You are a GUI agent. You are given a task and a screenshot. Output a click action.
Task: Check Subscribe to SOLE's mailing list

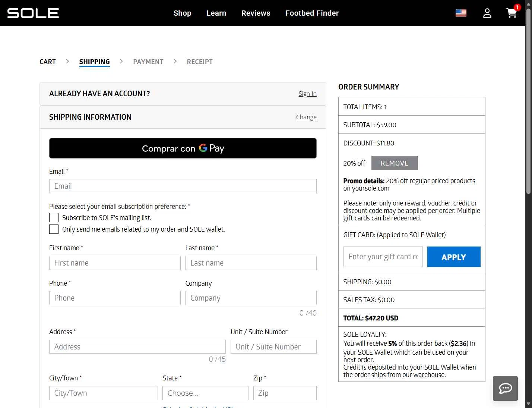point(54,218)
